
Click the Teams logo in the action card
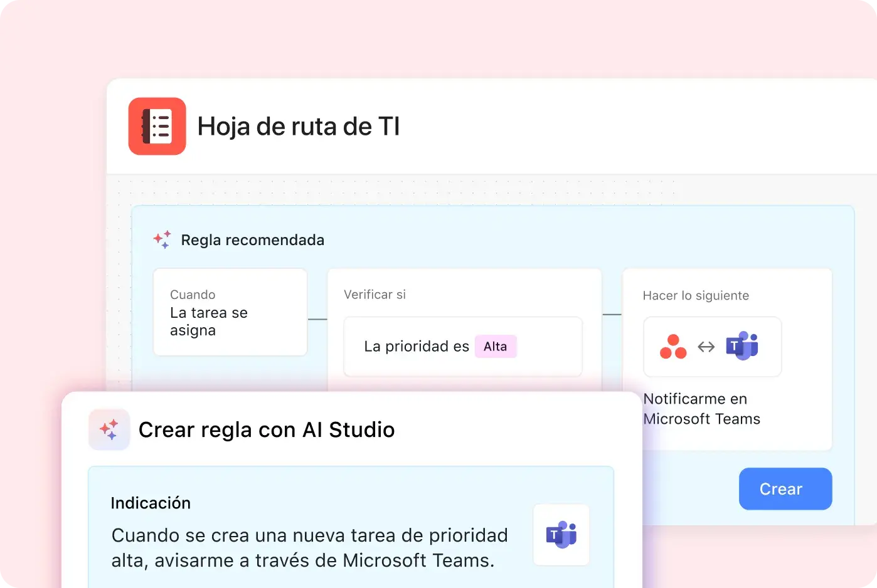(x=742, y=345)
